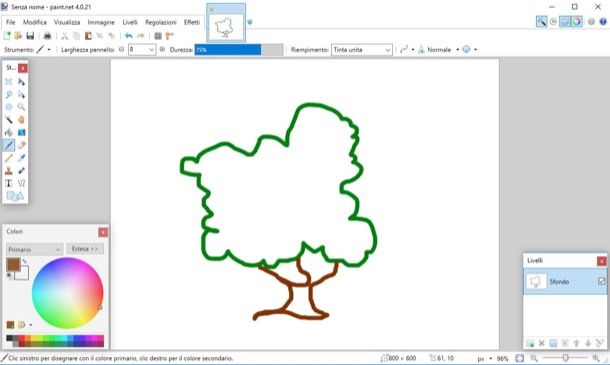Open the Larghezza pennello size dropdown
Image resolution: width=610 pixels, height=365 pixels.
pyautogui.click(x=142, y=50)
